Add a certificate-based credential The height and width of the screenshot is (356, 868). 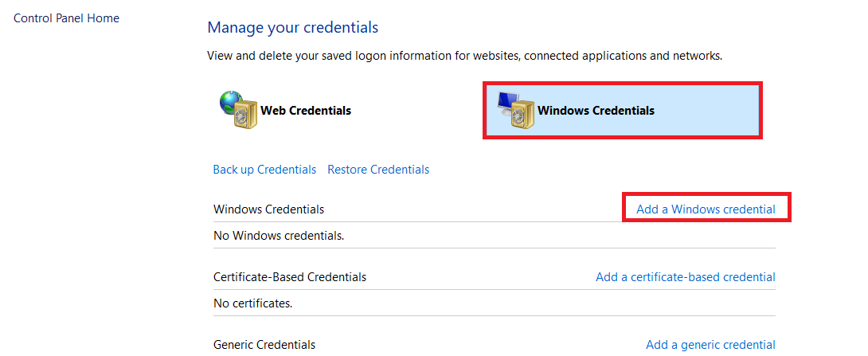686,277
